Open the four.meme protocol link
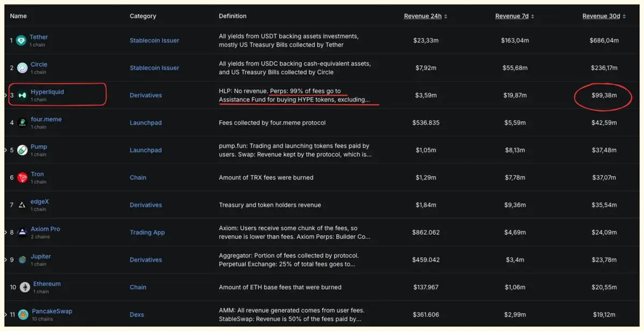This screenshot has width=644, height=331. (46, 119)
